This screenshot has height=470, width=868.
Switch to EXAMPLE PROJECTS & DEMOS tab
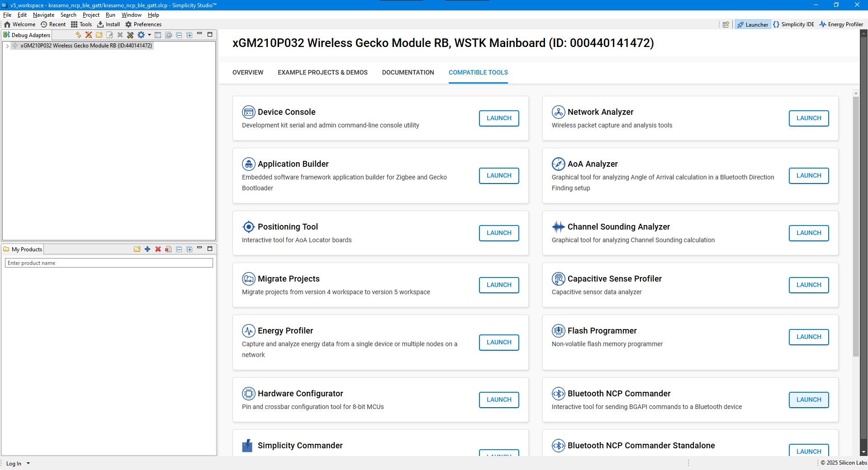323,72
